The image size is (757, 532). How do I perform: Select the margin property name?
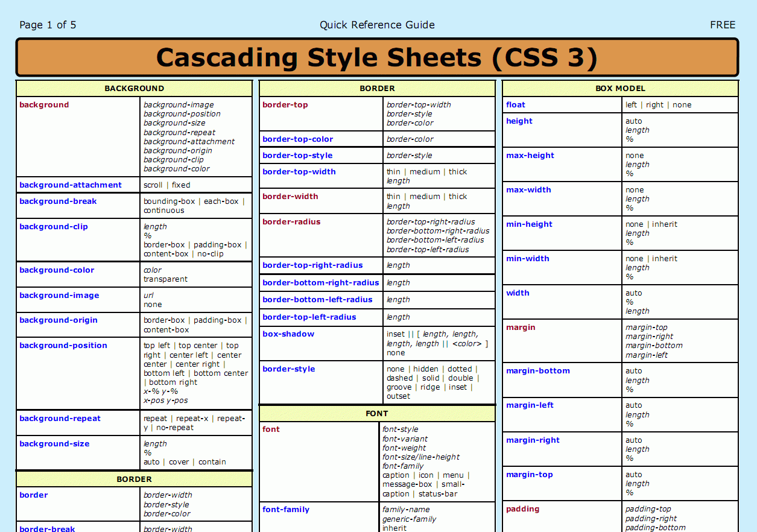521,327
